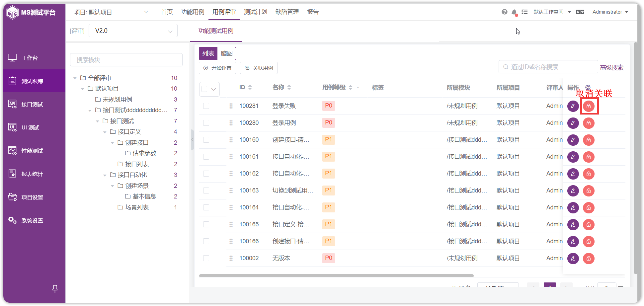Click the 开始评审 button
Screen dimensions: 644x306
pyautogui.click(x=217, y=68)
